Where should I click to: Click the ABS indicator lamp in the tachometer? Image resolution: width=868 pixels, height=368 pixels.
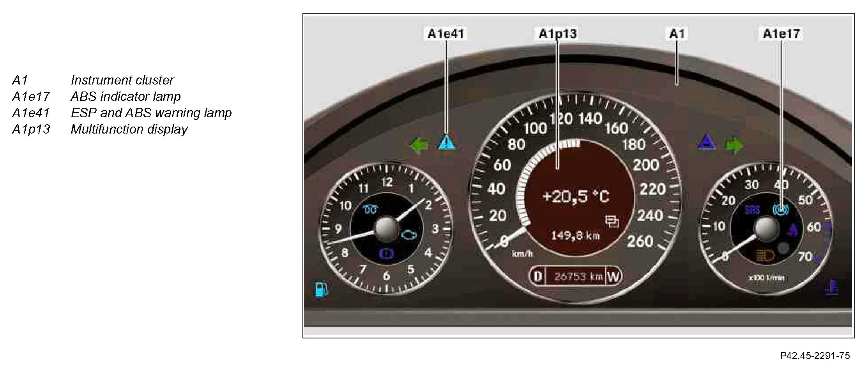tap(781, 210)
